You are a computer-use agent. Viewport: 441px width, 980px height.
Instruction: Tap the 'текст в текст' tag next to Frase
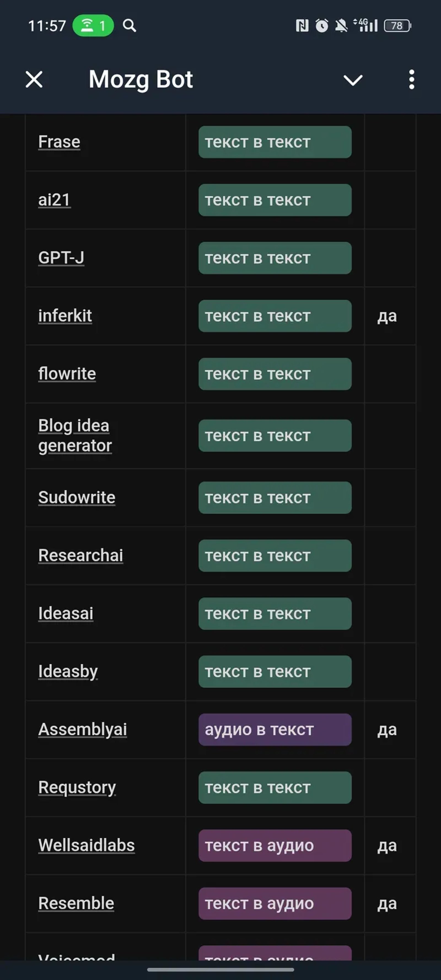[x=275, y=142]
